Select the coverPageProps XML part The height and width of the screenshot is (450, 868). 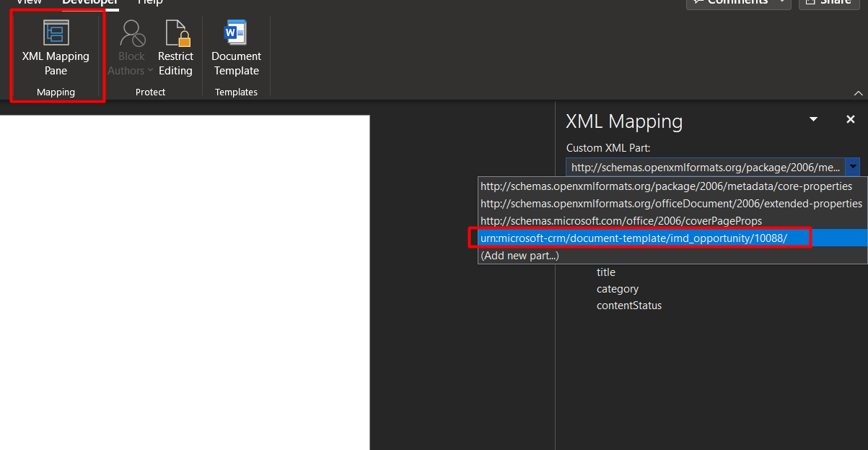[x=599, y=220]
